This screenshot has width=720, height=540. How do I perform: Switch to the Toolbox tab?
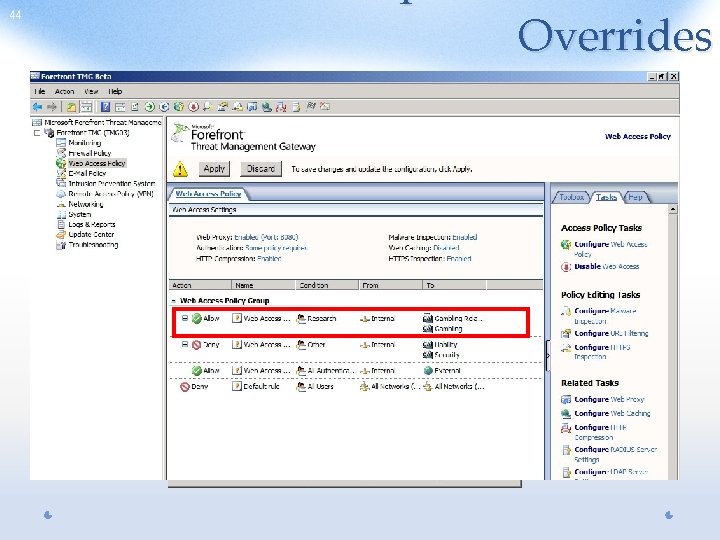[x=571, y=197]
